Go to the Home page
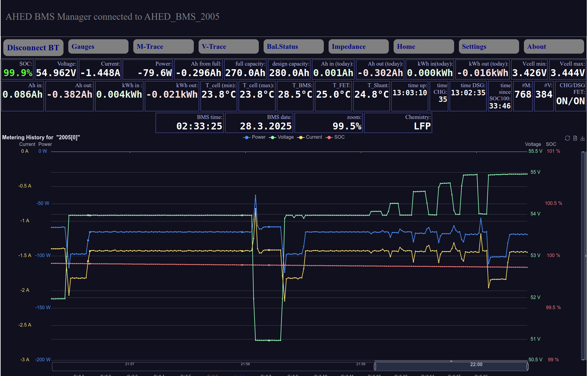Screen dimensions: 588x376 click(423, 47)
